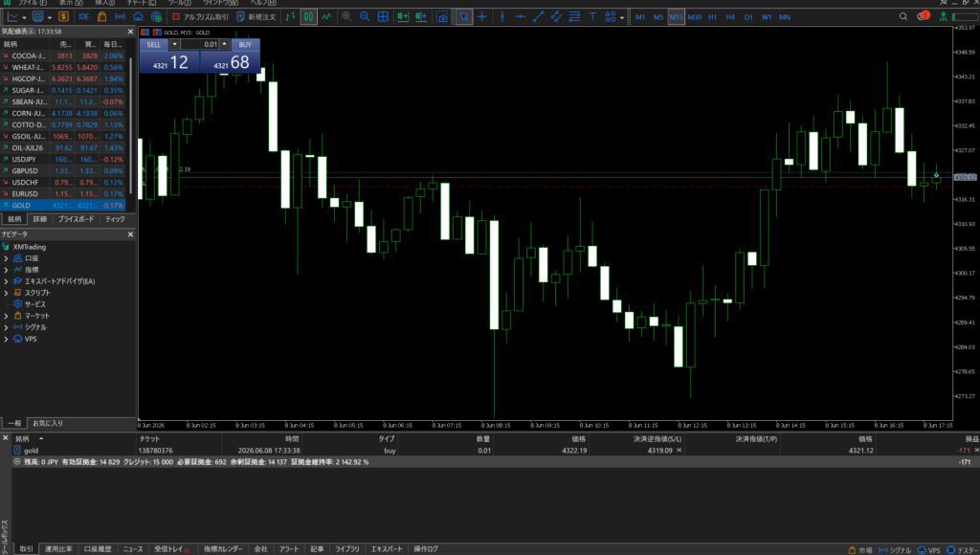Screen dimensions: 980x555
Task: Open the VPS cloud toolbar icon
Action: tap(138, 17)
